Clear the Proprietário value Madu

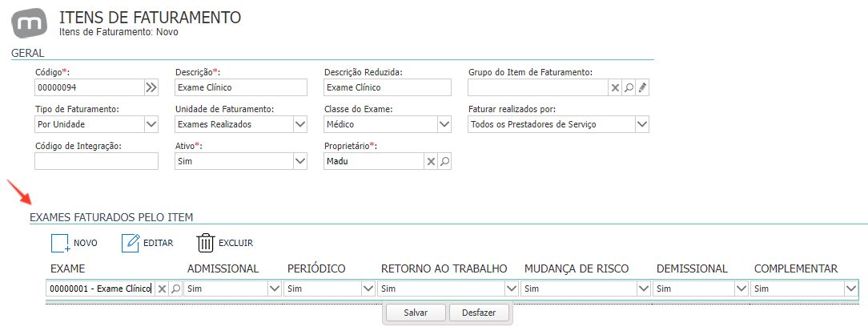[x=431, y=161]
